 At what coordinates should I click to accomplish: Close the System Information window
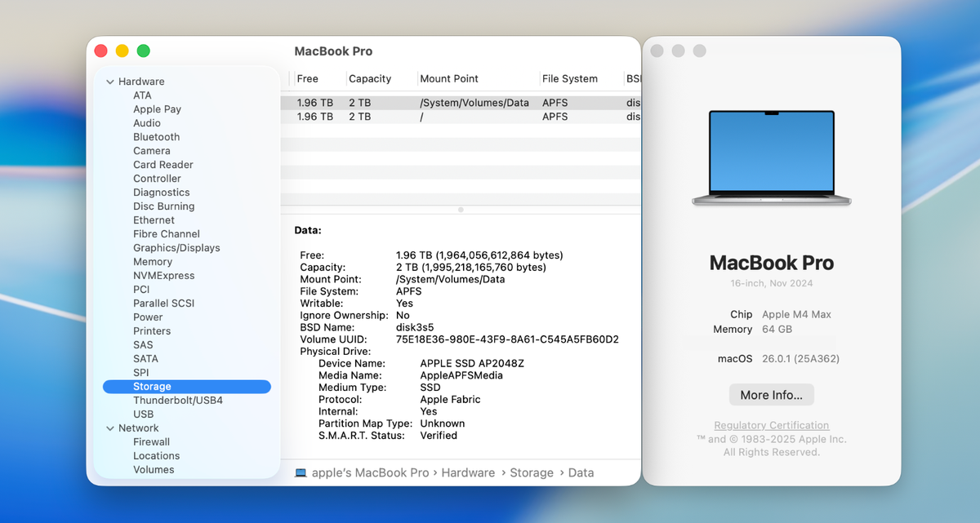pos(101,51)
